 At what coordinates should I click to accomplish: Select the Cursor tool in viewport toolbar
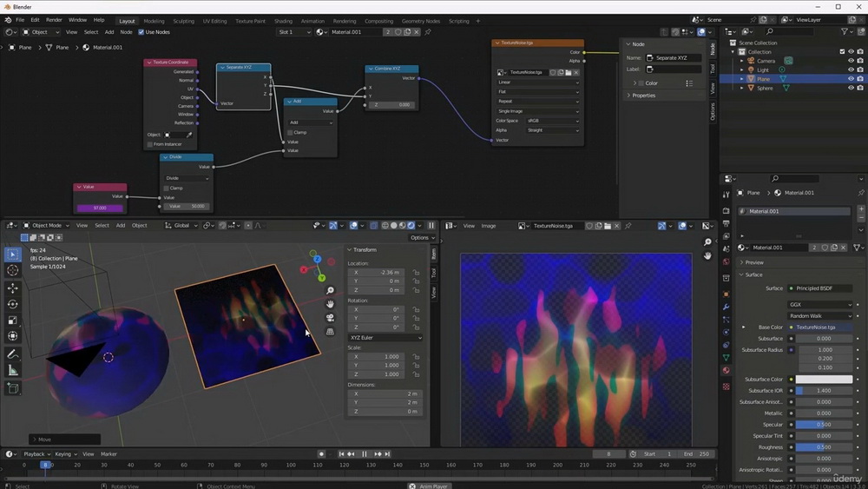[x=13, y=270]
